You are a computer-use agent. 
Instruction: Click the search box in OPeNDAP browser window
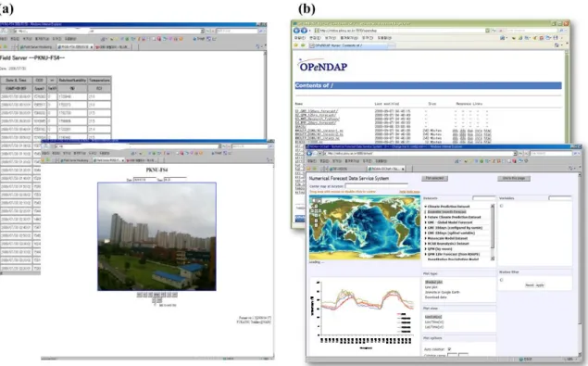[532, 31]
